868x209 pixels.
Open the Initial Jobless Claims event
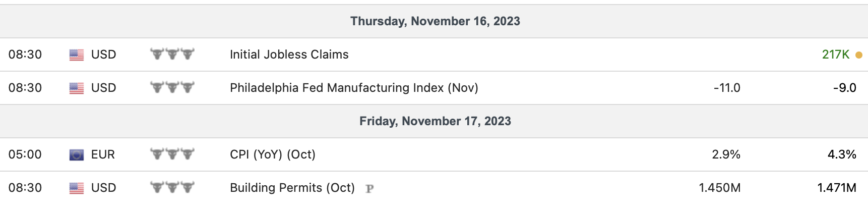(289, 55)
